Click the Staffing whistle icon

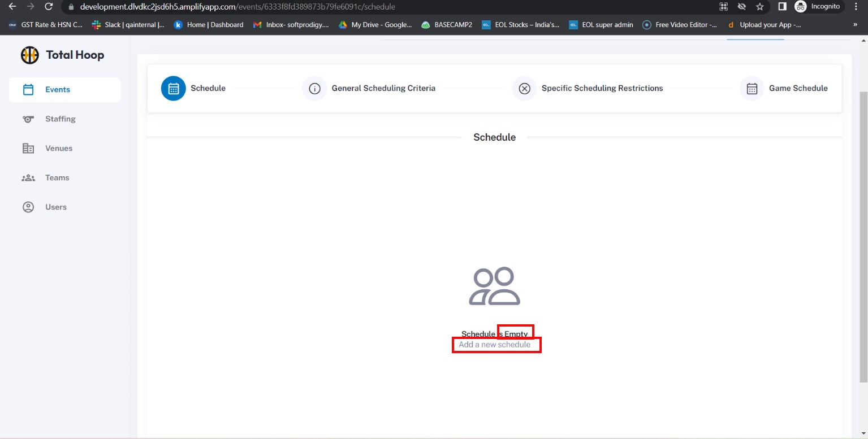(28, 119)
